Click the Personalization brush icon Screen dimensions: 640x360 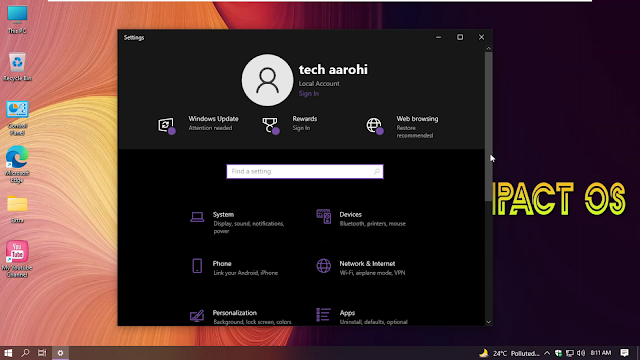(x=197, y=315)
